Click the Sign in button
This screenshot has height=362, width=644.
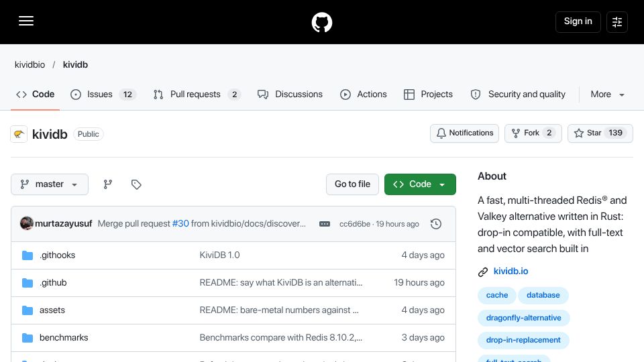click(578, 21)
